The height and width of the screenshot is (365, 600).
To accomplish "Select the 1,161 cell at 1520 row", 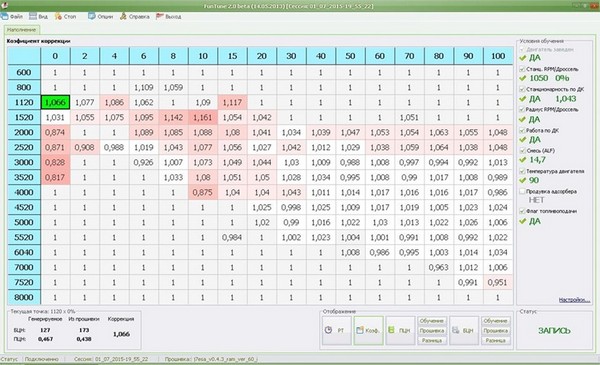I will [202, 117].
